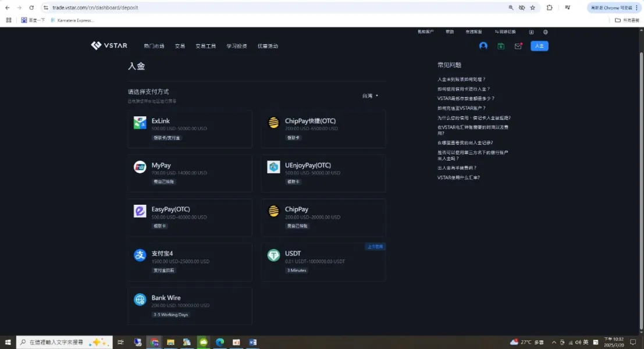This screenshot has height=349, width=644.
Task: Click the 3-5 Working Days tag
Action: coord(170,315)
